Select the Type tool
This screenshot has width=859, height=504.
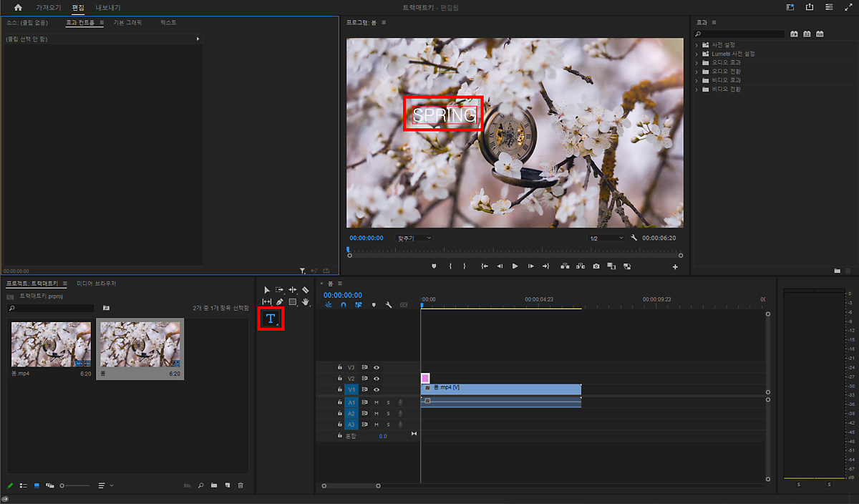coord(271,319)
